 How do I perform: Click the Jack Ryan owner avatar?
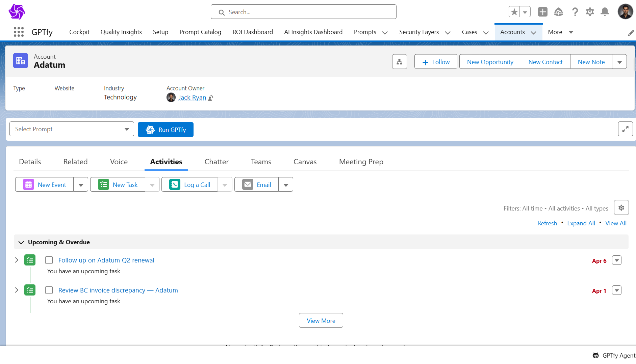click(171, 97)
